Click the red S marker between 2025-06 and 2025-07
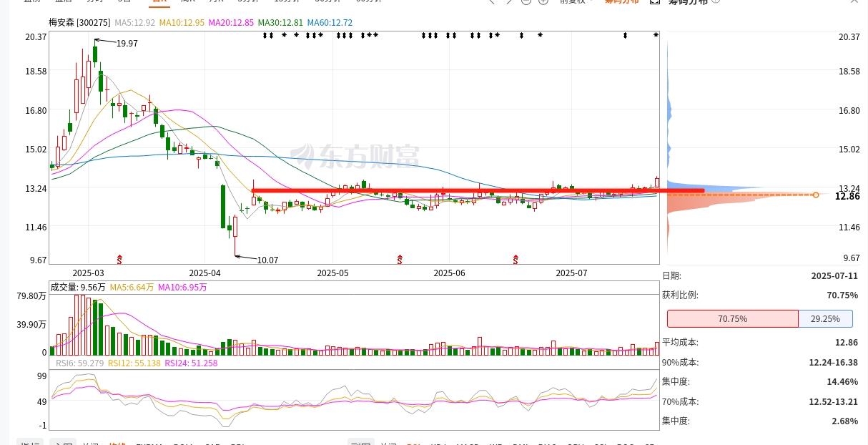The width and height of the screenshot is (868, 445). [x=516, y=258]
